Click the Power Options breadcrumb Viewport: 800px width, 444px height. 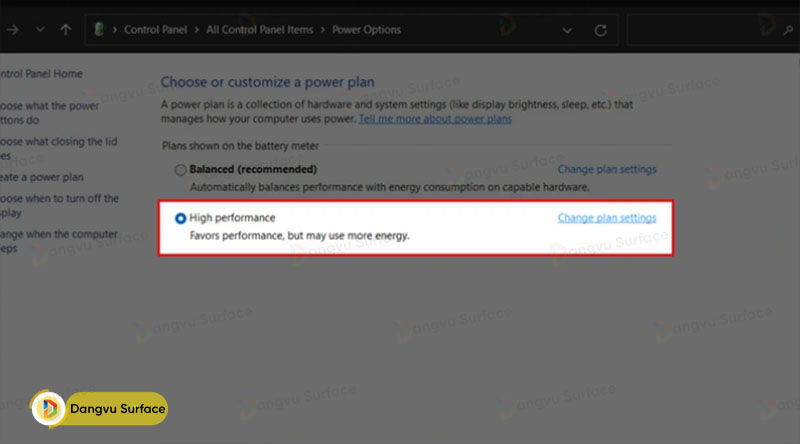[x=367, y=30]
